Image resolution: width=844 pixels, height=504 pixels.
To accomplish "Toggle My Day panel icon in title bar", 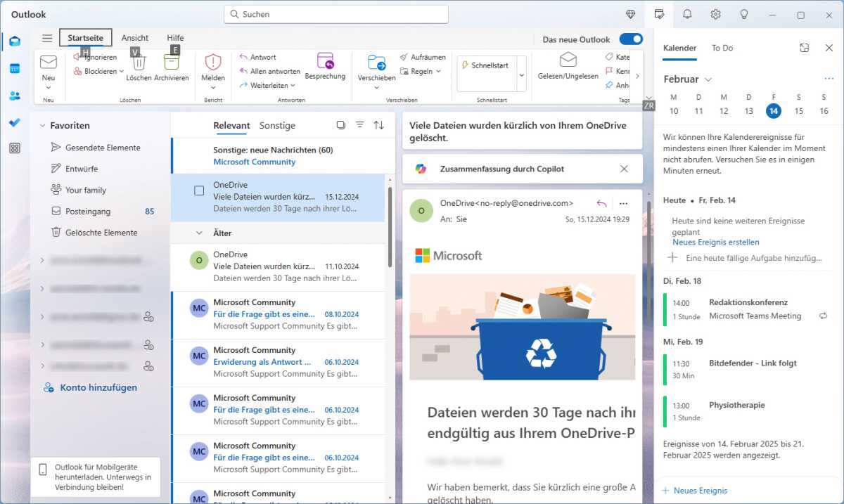I will tap(659, 14).
